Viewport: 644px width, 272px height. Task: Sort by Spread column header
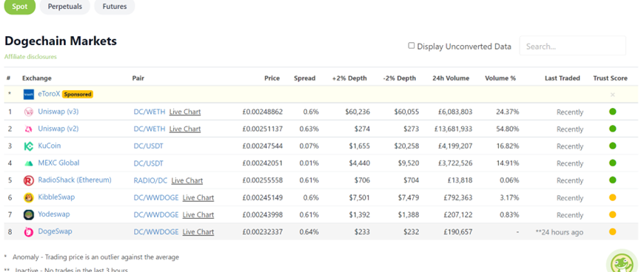pos(304,78)
